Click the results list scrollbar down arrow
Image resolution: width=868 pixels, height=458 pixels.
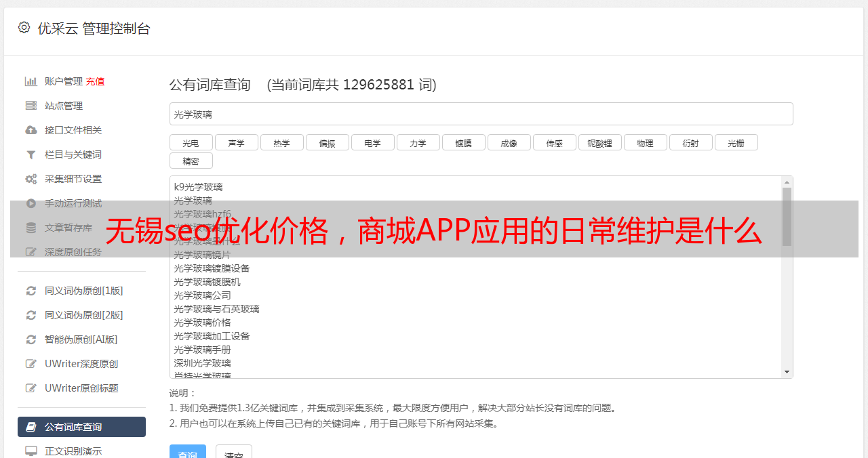point(787,372)
